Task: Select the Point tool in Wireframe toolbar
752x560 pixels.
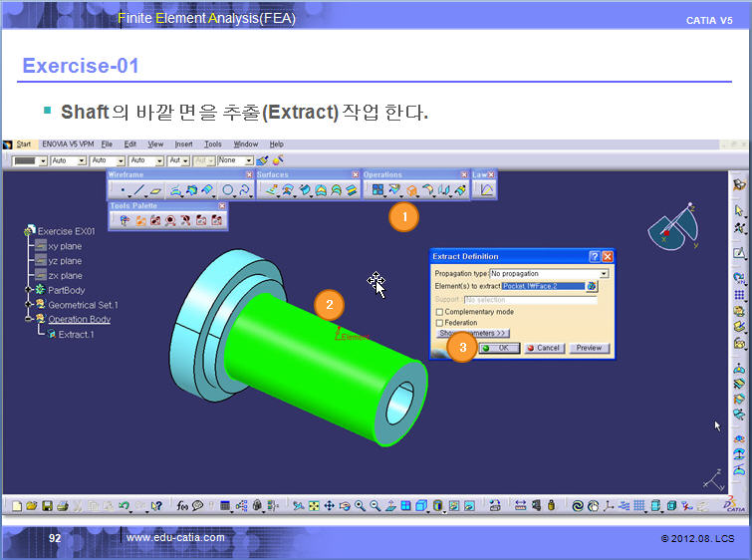Action: (x=123, y=190)
